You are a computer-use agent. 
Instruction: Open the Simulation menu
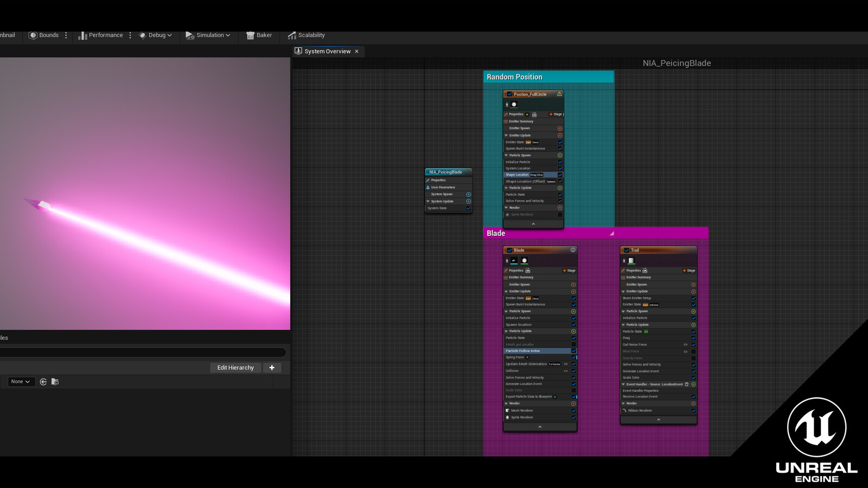point(208,35)
